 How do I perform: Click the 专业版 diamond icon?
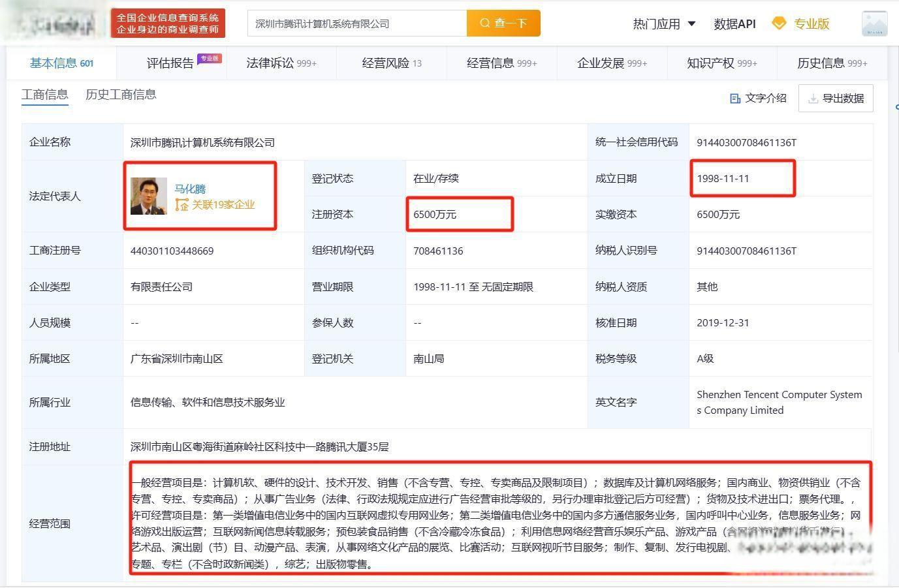click(x=779, y=23)
